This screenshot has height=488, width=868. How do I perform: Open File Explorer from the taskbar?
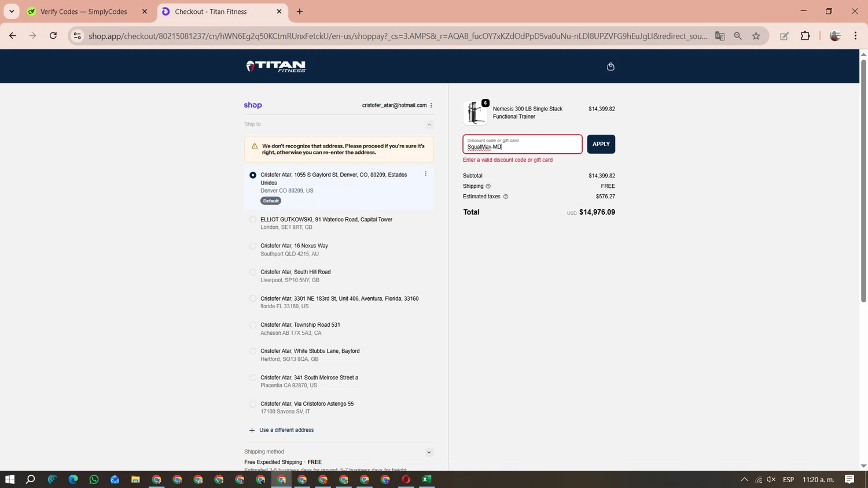pyautogui.click(x=135, y=479)
